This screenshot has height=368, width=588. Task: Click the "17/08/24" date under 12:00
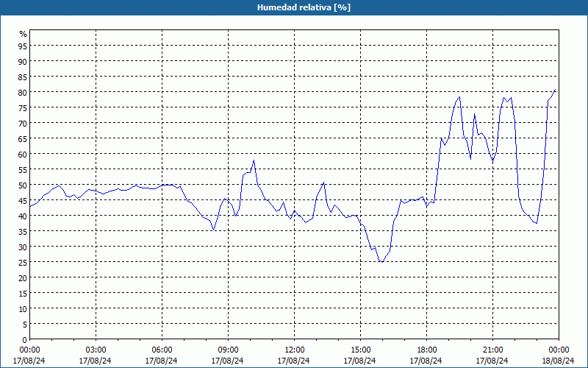(293, 361)
